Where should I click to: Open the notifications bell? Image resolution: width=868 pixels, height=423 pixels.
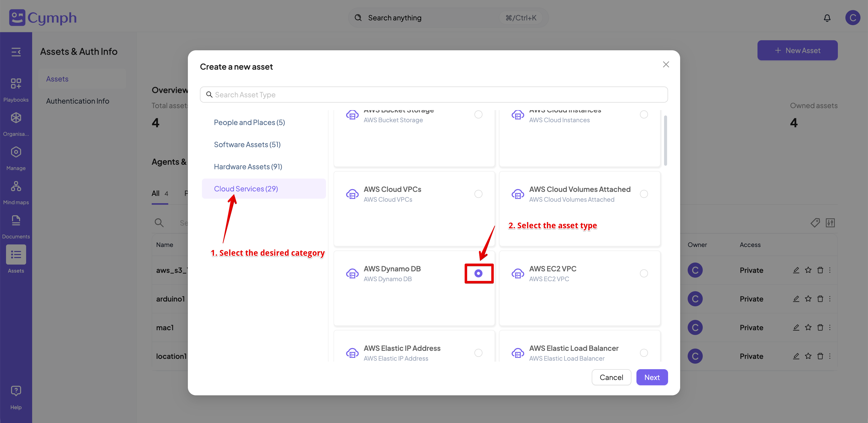pyautogui.click(x=827, y=18)
